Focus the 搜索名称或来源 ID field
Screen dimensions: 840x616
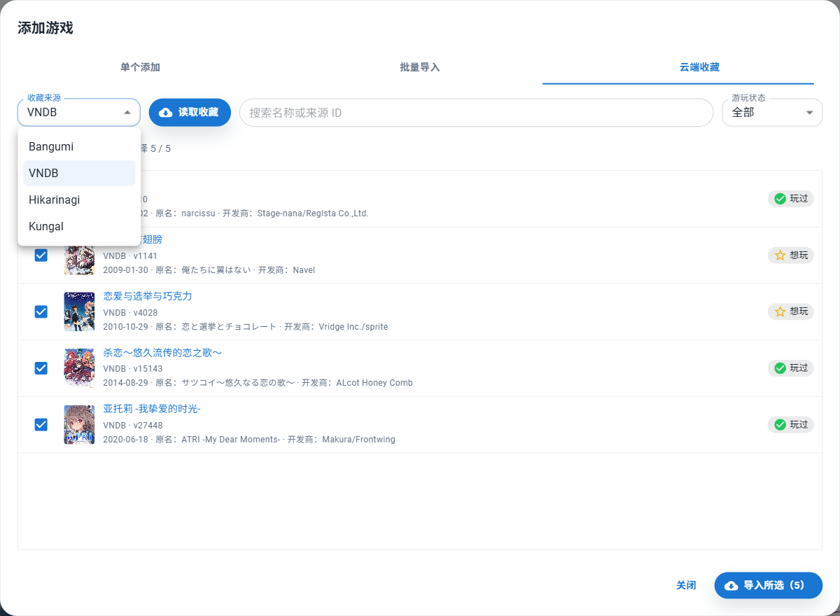pos(476,113)
